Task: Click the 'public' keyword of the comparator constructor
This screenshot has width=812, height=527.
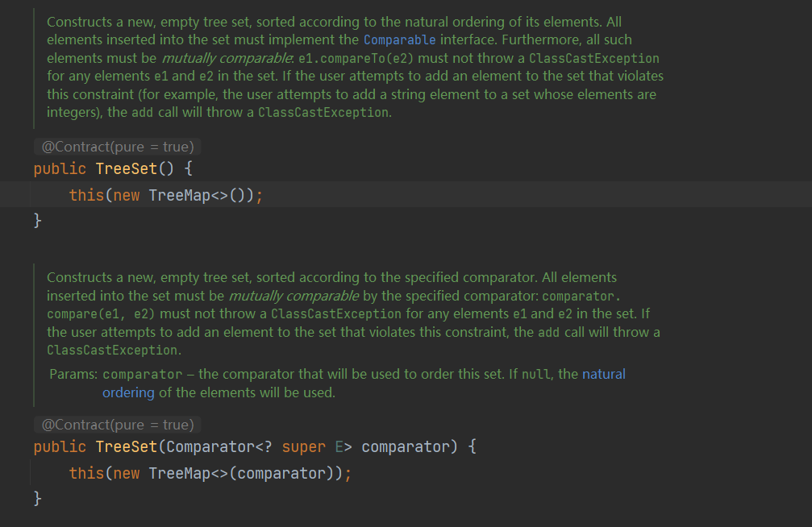Action: coord(60,446)
